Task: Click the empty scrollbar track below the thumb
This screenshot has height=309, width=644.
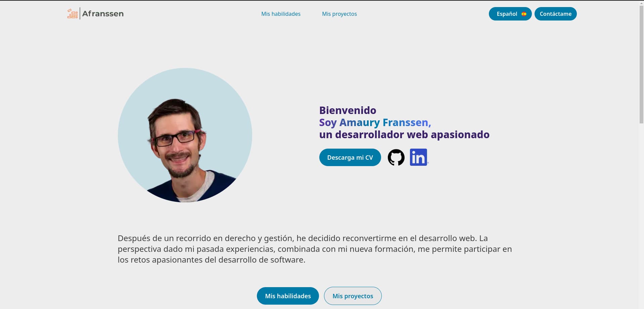Action: tap(641, 215)
